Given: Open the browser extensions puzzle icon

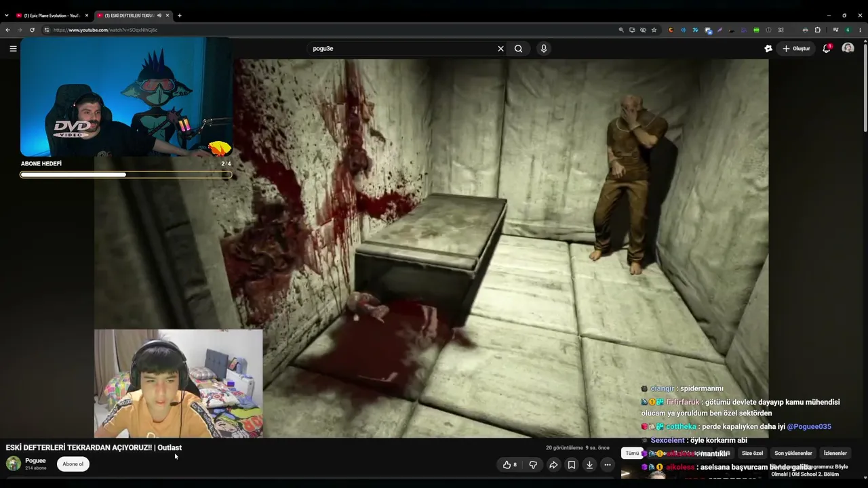Looking at the screenshot, I should point(818,30).
